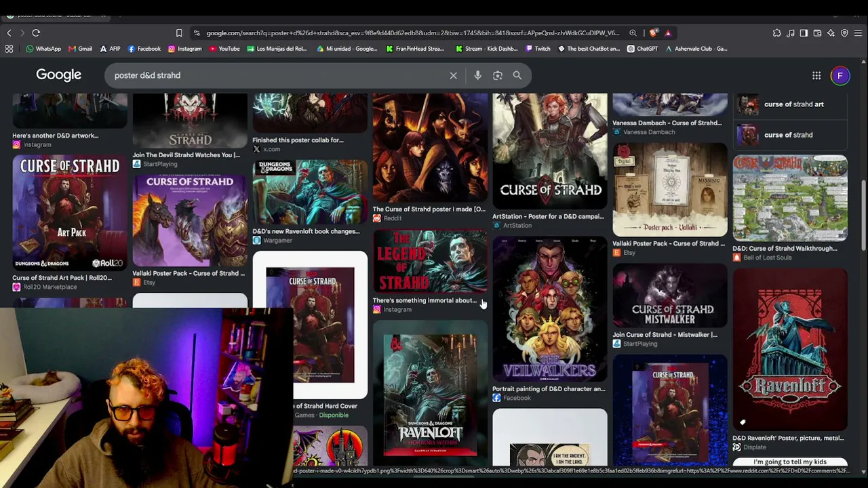Image resolution: width=868 pixels, height=488 pixels.
Task: Open the Curse of Strahd Walkthrough map image
Action: point(790,198)
